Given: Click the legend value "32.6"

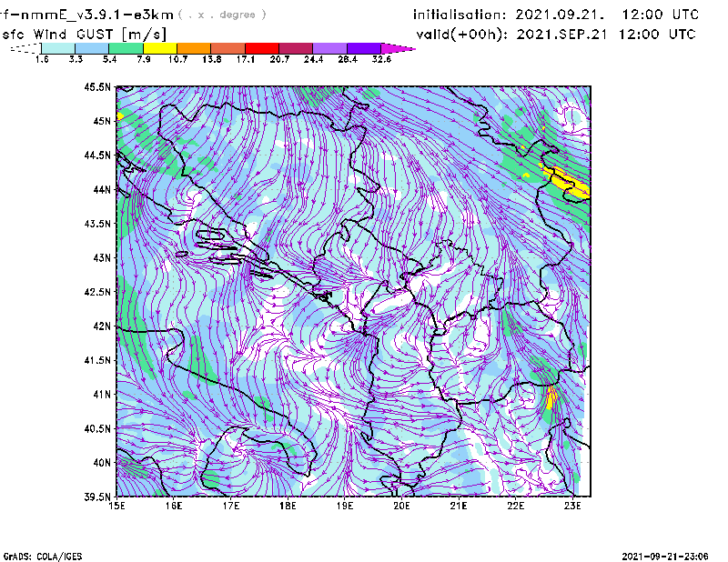Looking at the screenshot, I should click(x=381, y=59).
